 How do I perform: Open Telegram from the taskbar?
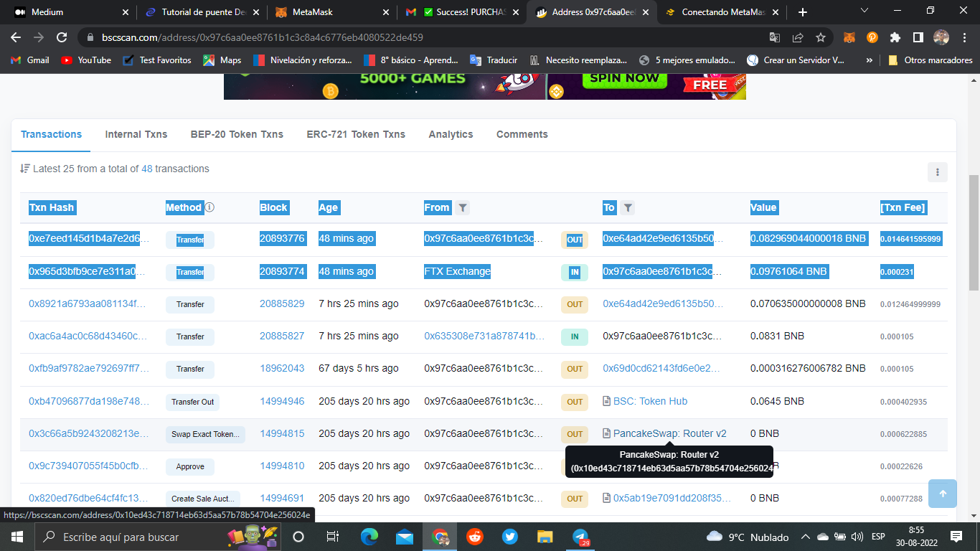[580, 537]
